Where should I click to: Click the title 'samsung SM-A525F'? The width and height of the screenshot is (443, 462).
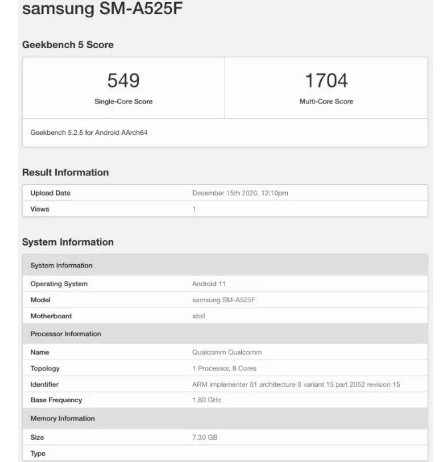pos(102,8)
